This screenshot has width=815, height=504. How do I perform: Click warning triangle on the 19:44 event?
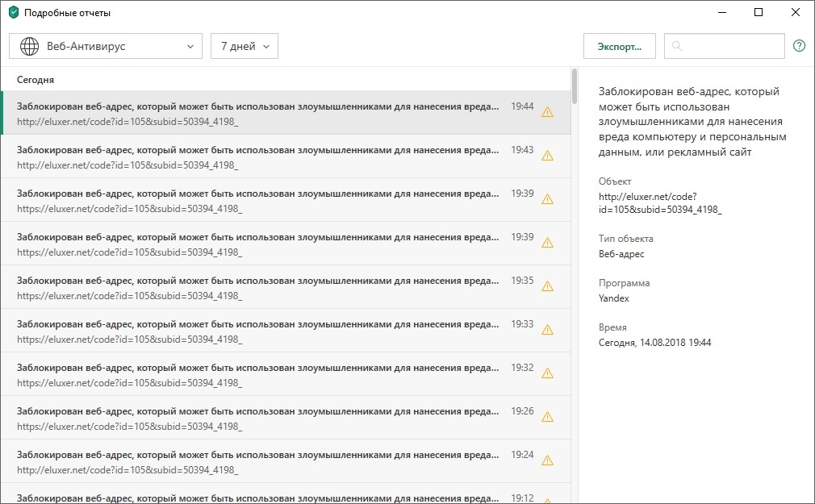pyautogui.click(x=547, y=112)
